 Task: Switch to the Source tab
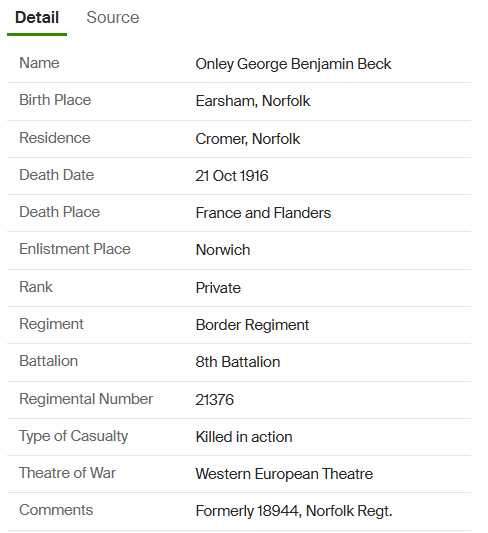[112, 17]
